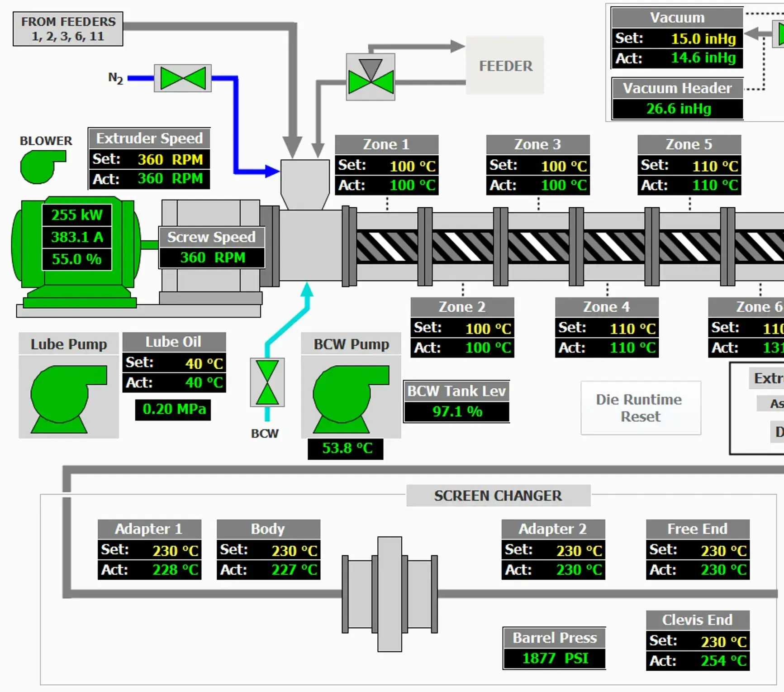Click the BCW Tank Lev title

point(457,391)
